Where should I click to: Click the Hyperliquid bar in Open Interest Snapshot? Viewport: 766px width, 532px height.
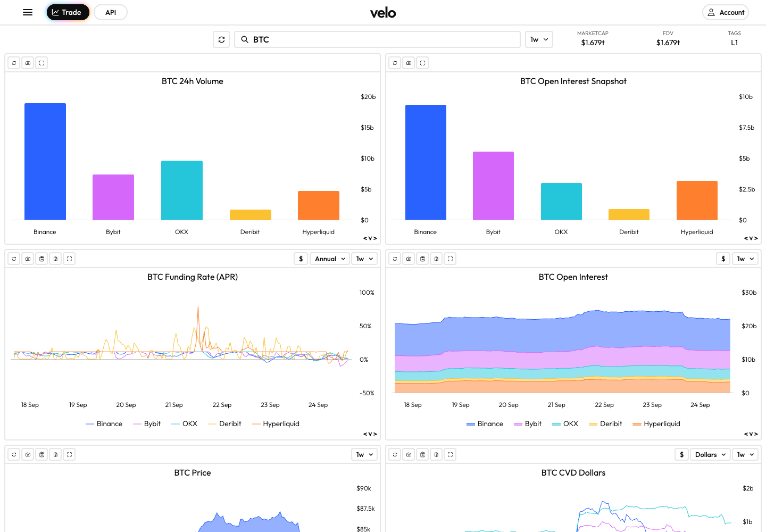pos(697,200)
